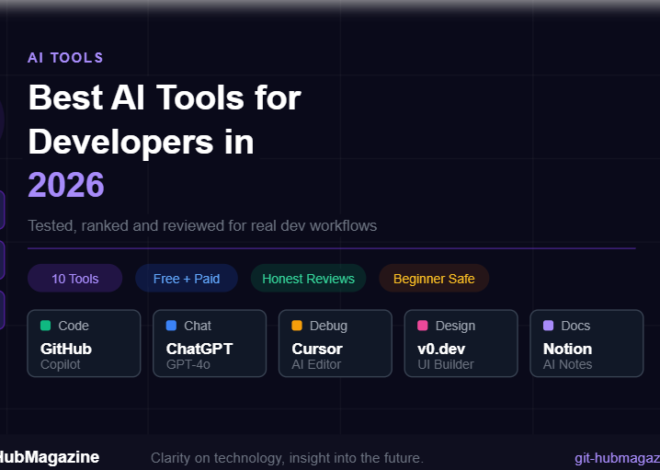The height and width of the screenshot is (470, 660).
Task: Click the Design label in v0.dev card
Action: coord(455,326)
